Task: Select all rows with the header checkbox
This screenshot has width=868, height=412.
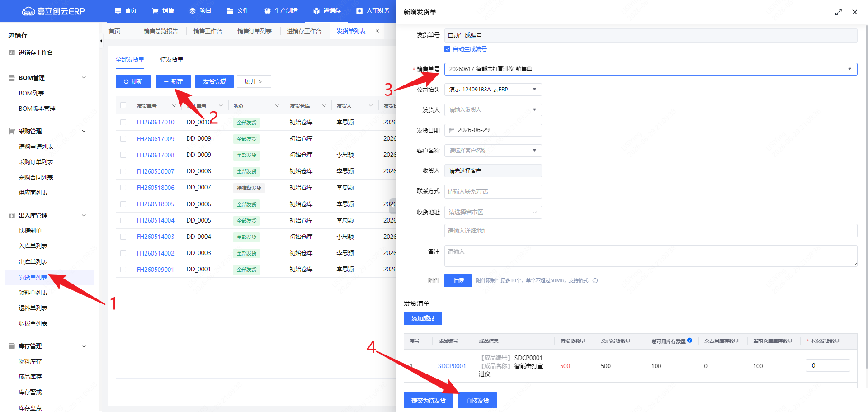Action: pos(123,105)
